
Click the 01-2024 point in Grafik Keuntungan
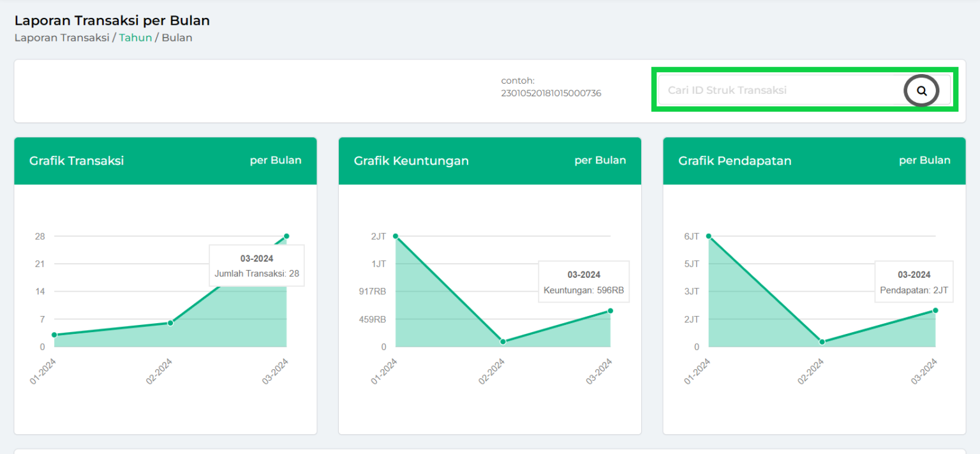[396, 236]
